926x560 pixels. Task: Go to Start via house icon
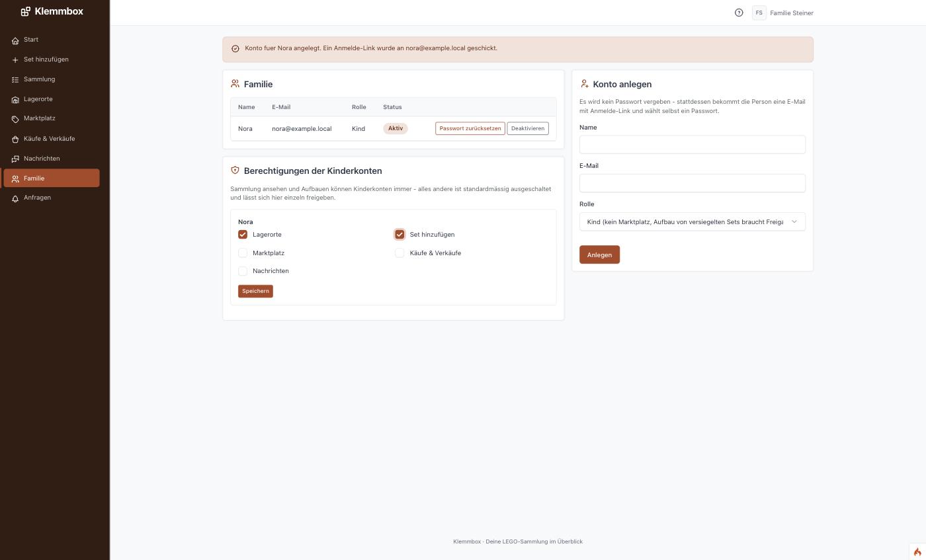[15, 40]
